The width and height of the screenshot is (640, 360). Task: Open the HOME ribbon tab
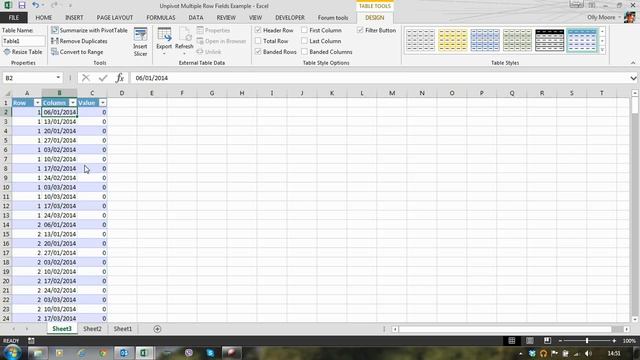click(x=44, y=18)
